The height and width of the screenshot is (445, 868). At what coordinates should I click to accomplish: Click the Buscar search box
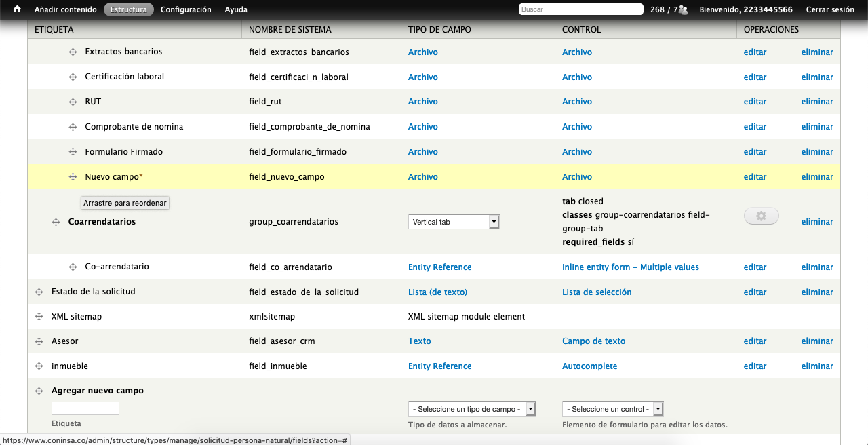[580, 9]
